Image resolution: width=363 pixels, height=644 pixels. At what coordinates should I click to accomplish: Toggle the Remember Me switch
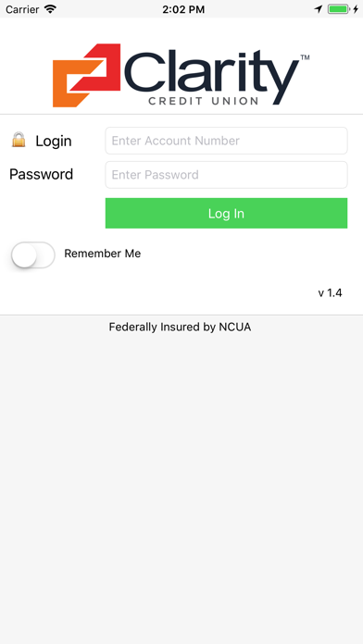pyautogui.click(x=33, y=255)
